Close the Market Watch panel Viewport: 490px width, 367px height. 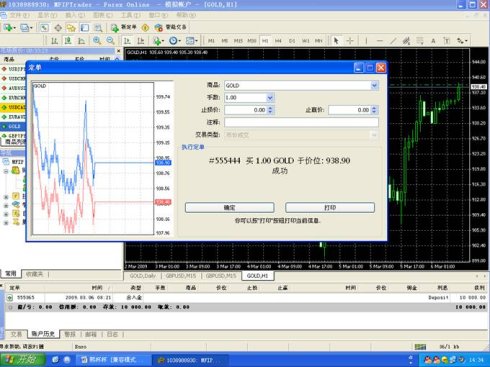pyautogui.click(x=118, y=51)
